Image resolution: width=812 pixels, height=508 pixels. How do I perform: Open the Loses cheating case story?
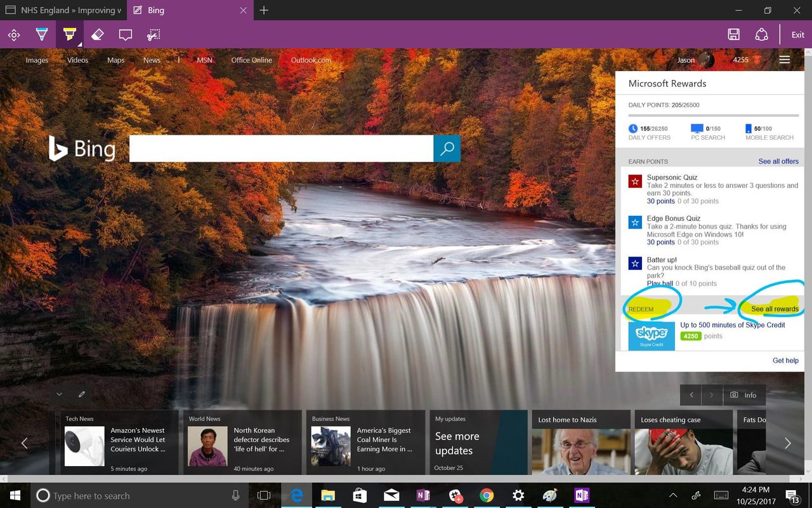[x=684, y=442]
